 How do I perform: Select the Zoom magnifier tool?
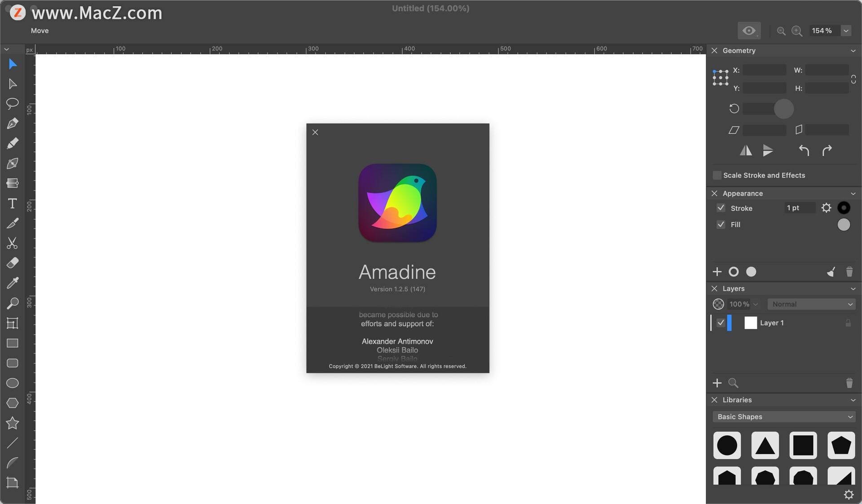[13, 303]
